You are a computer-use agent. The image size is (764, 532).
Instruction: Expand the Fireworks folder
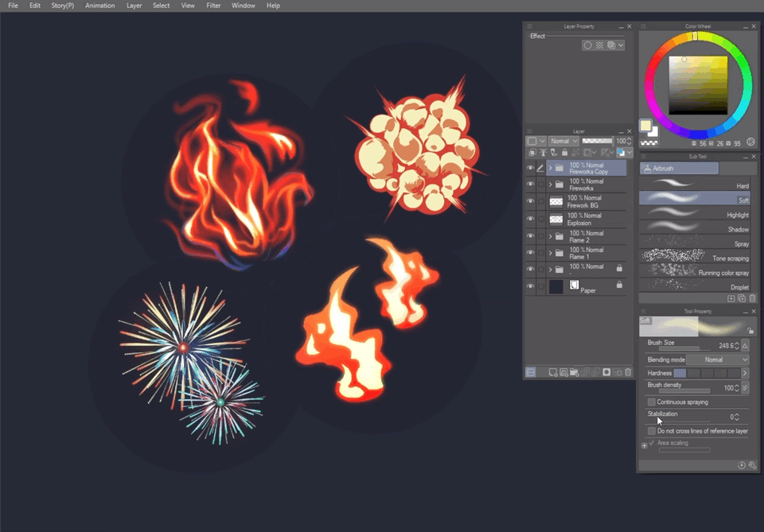point(551,184)
